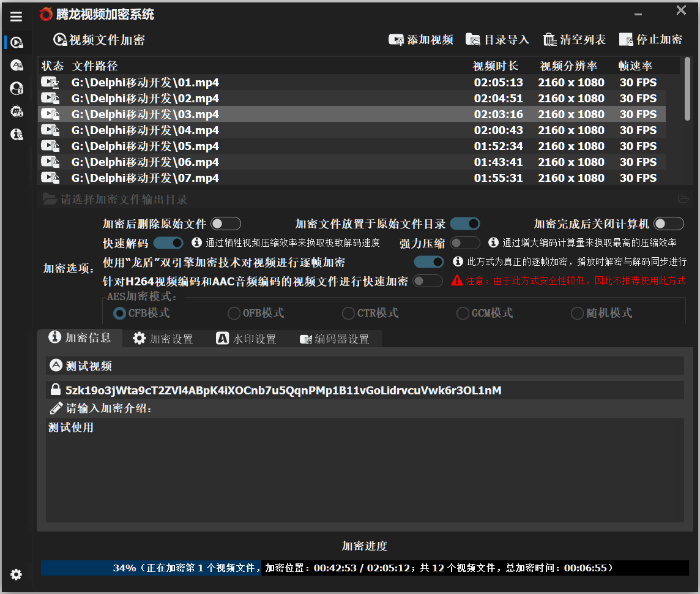
Task: Click the 34% encryption progress bar
Action: (365, 568)
